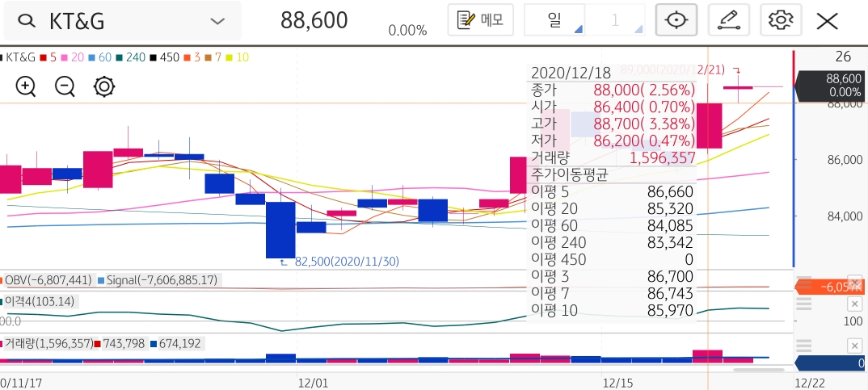Image resolution: width=868 pixels, height=390 pixels.
Task: Close the OBV indicator panel
Action: point(855,281)
